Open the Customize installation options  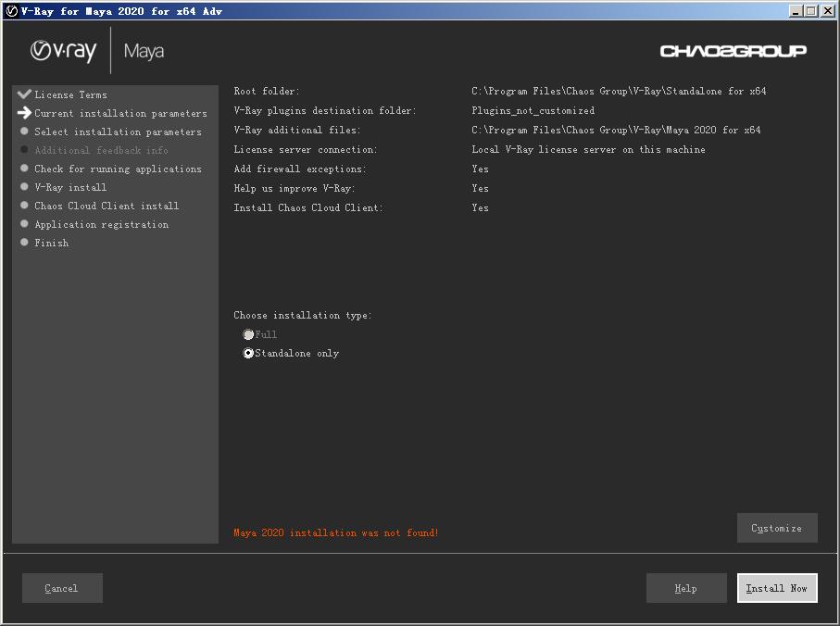pyautogui.click(x=777, y=528)
